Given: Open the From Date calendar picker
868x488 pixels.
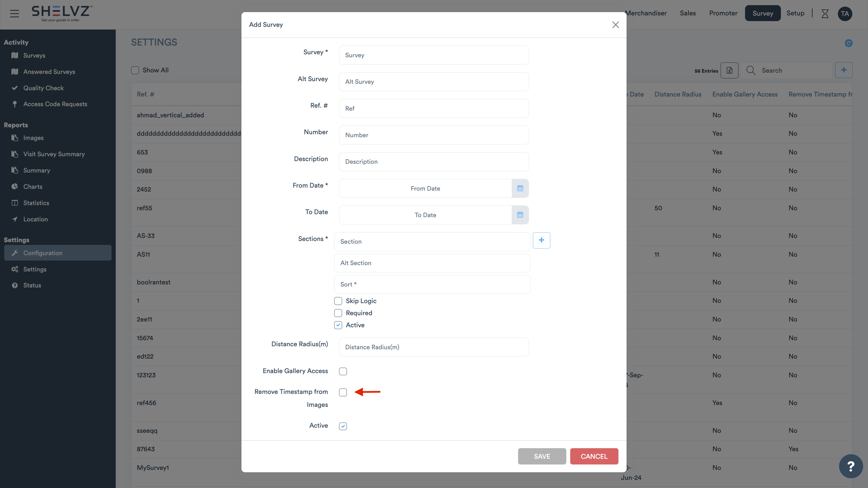Looking at the screenshot, I should pos(520,188).
